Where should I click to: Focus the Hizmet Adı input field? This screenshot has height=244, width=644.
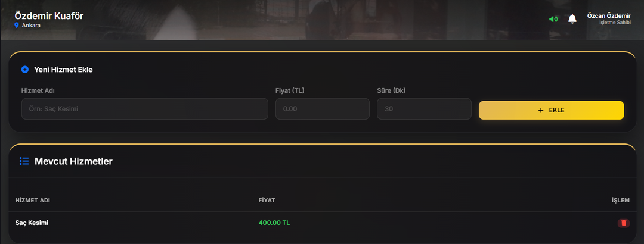pyautogui.click(x=144, y=109)
